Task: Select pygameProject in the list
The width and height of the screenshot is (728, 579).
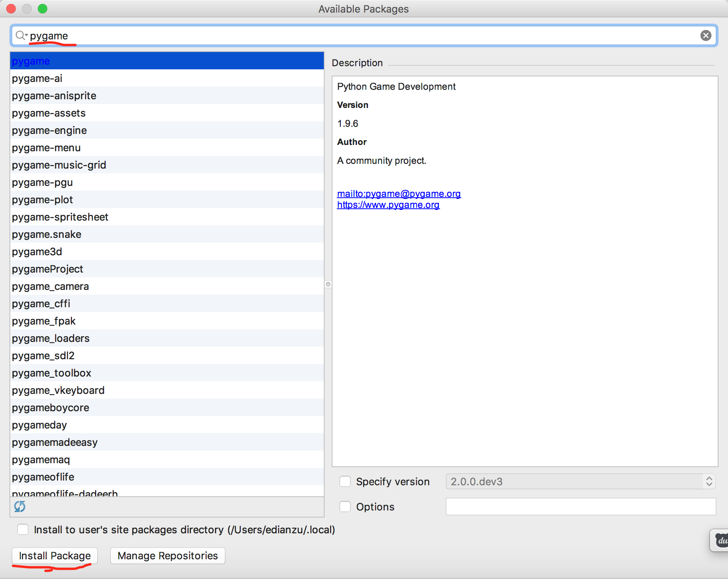Action: click(x=167, y=269)
